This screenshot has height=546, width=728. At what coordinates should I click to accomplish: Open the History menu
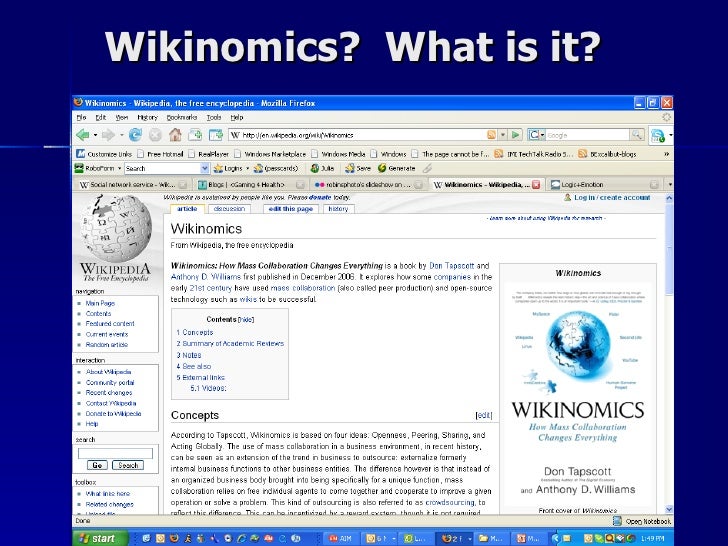(x=147, y=117)
